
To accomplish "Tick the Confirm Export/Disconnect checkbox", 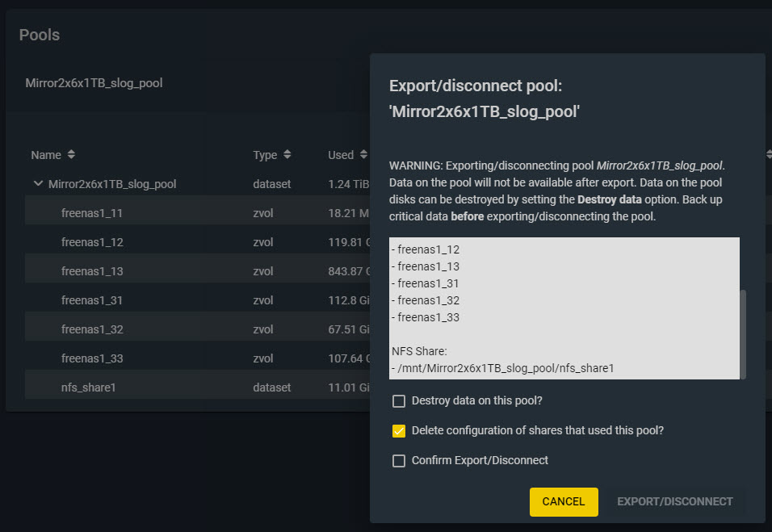I will coord(399,461).
